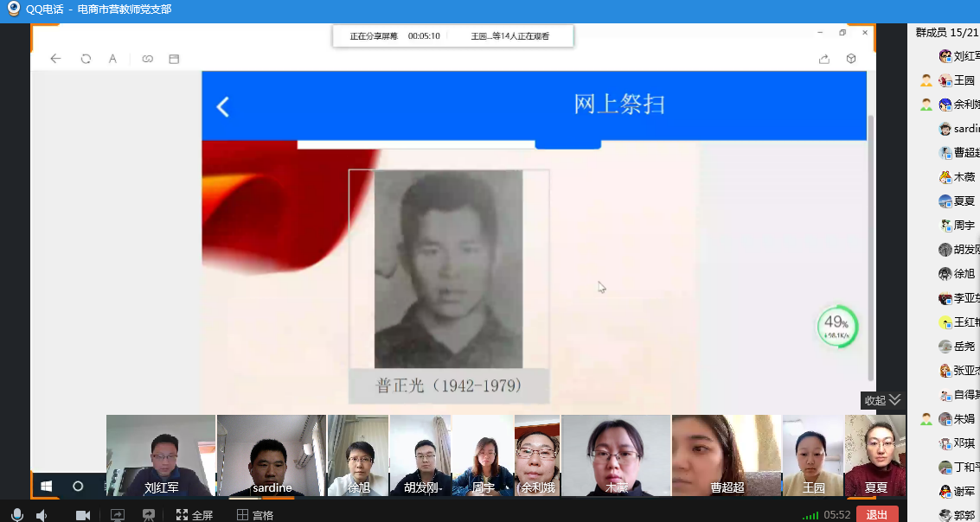
Task: Mute the microphone in the call bar
Action: [17, 515]
